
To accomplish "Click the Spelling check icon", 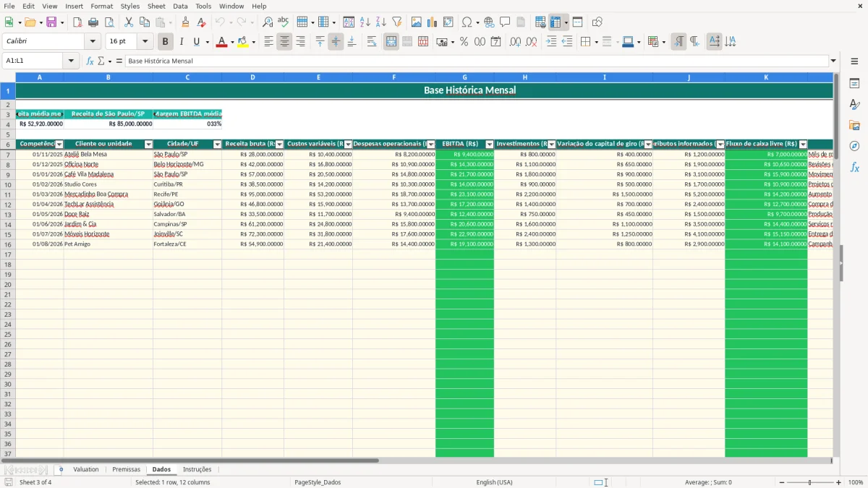I will coord(284,22).
